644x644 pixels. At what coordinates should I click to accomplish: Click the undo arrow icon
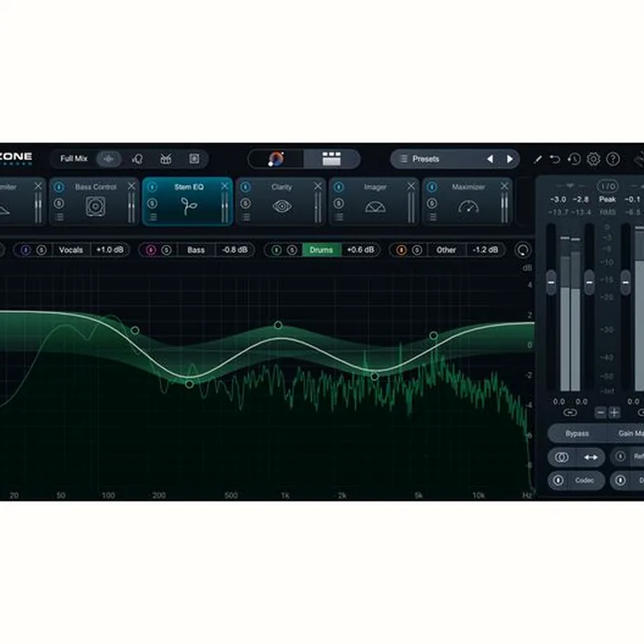click(x=555, y=159)
